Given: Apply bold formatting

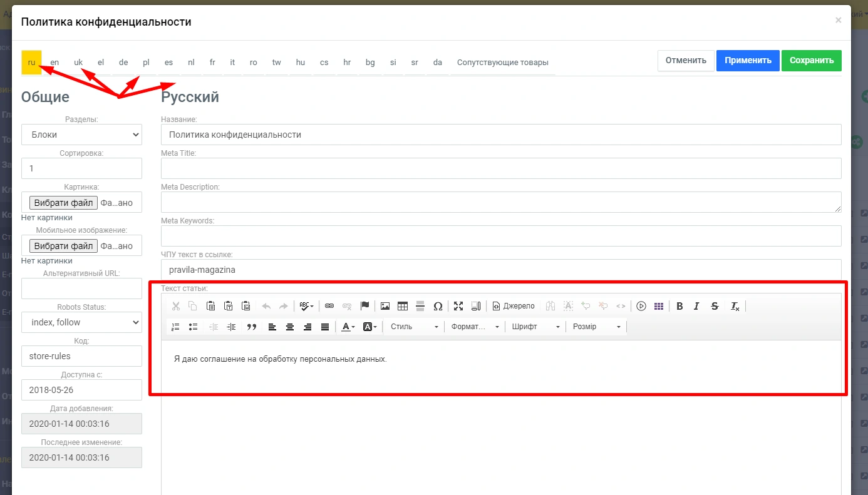Looking at the screenshot, I should (679, 306).
